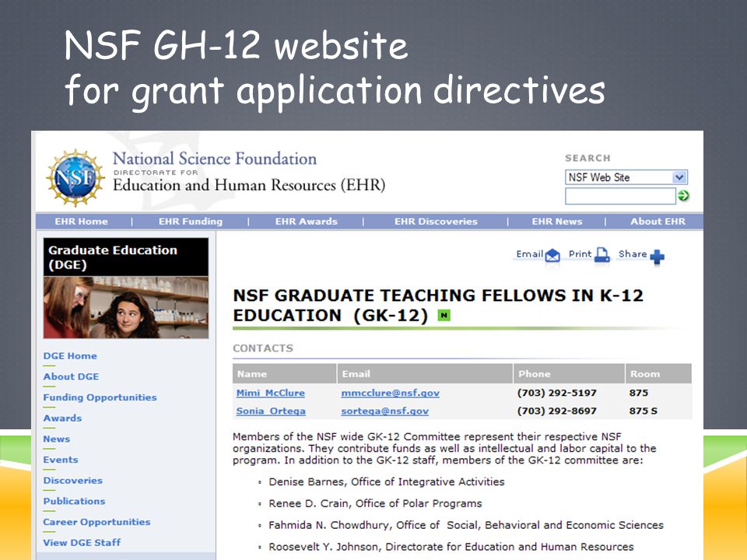Click the green N icon after GK-12 title

pyautogui.click(x=444, y=315)
